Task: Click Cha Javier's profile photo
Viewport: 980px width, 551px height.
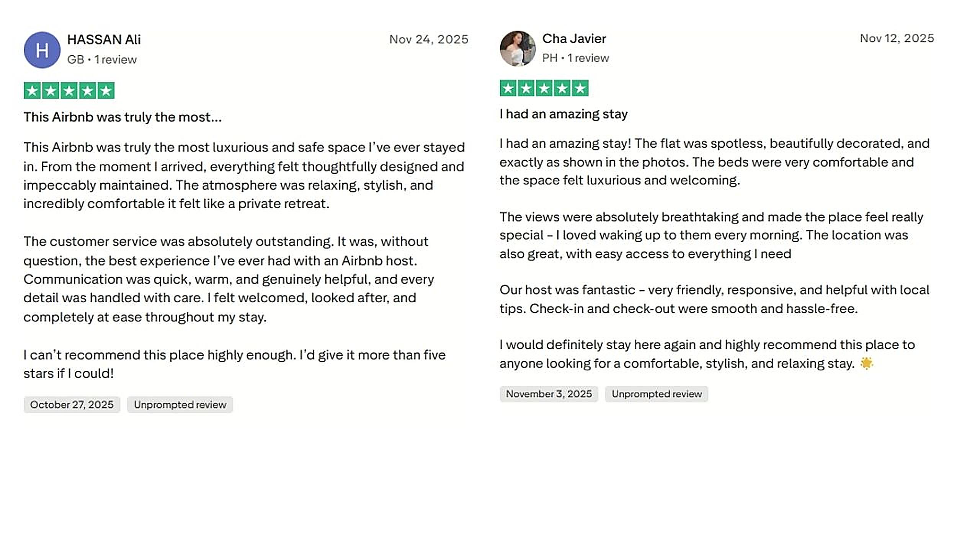Action: click(x=517, y=49)
